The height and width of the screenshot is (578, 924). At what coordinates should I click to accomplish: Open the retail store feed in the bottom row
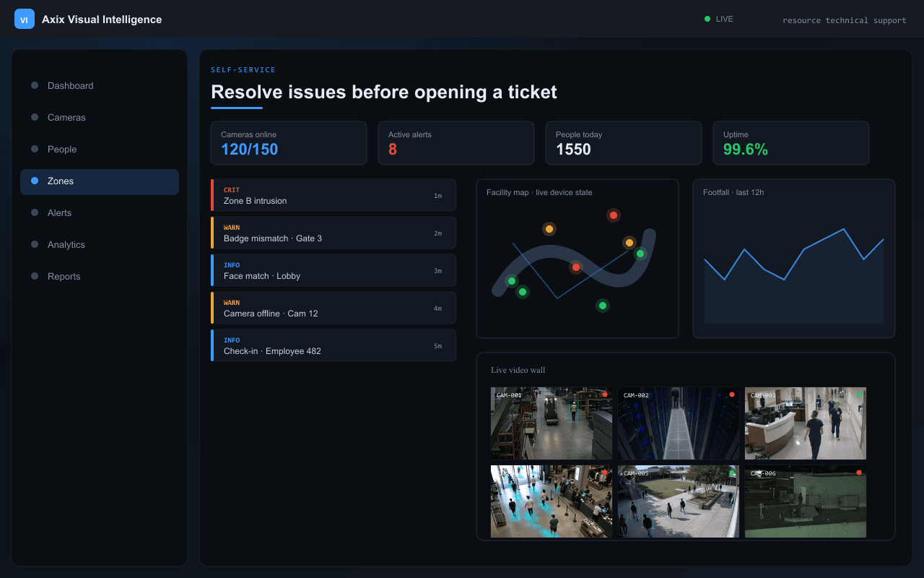(x=552, y=501)
